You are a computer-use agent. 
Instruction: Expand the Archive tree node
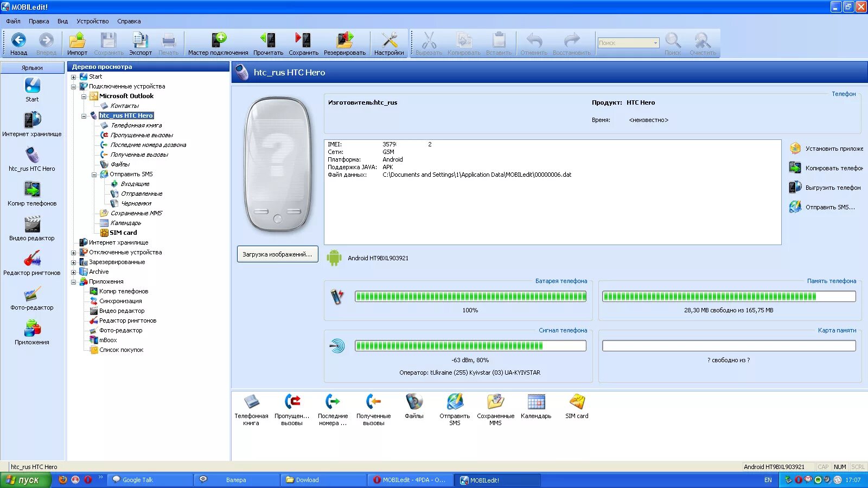74,272
